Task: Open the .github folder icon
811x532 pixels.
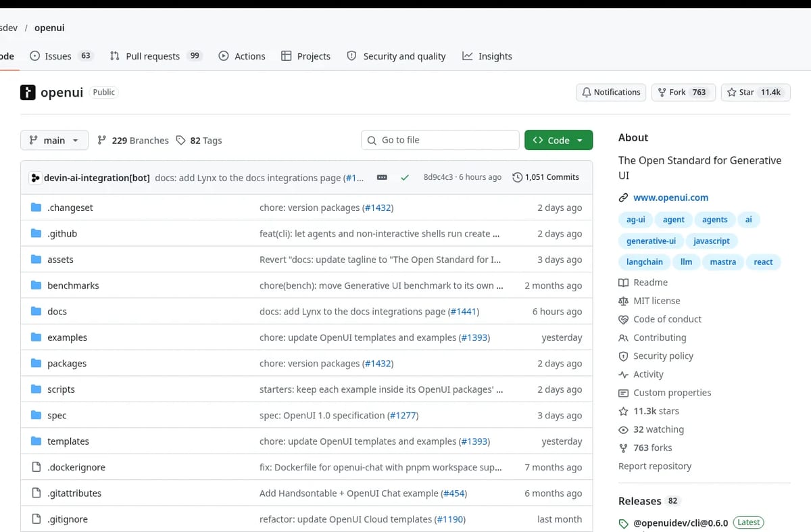Action: click(36, 233)
